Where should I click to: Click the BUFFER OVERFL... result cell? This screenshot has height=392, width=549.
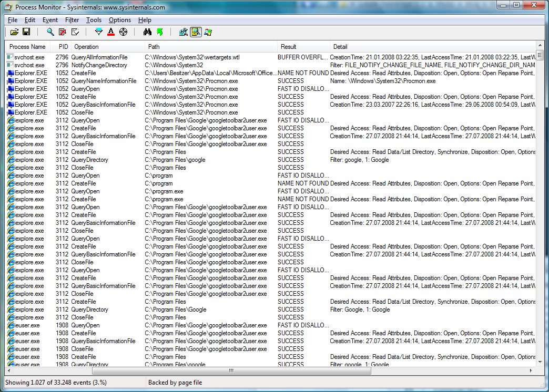coord(303,57)
